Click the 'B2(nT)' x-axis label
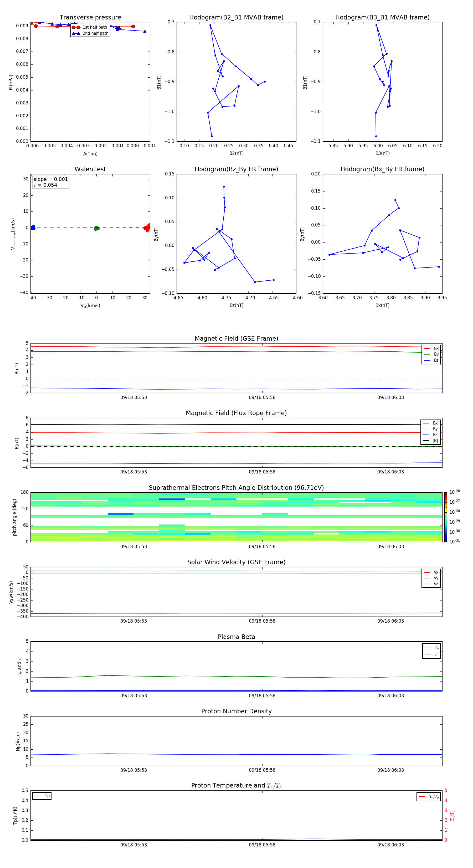The image size is (473, 868). point(236,153)
